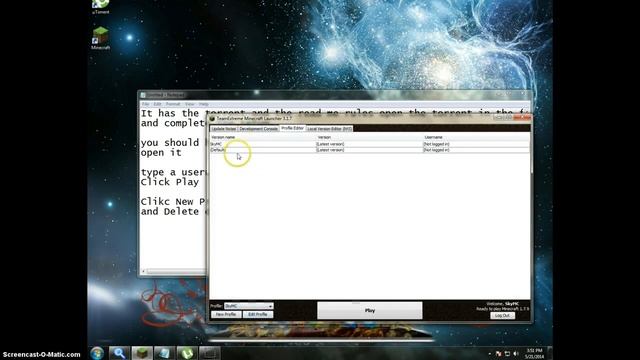
Task: Click the volume speaker tray icon
Action: [x=516, y=353]
